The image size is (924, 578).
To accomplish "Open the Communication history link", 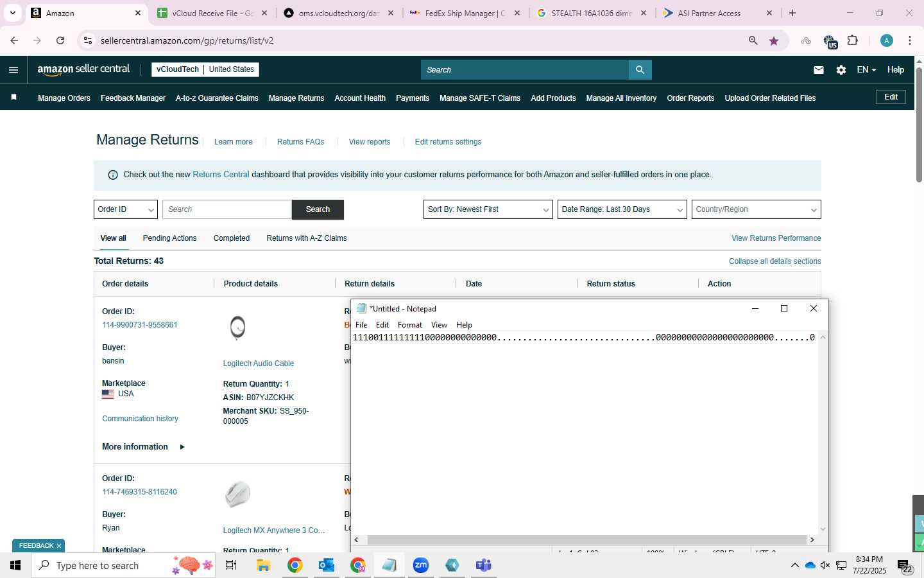I will [x=140, y=419].
